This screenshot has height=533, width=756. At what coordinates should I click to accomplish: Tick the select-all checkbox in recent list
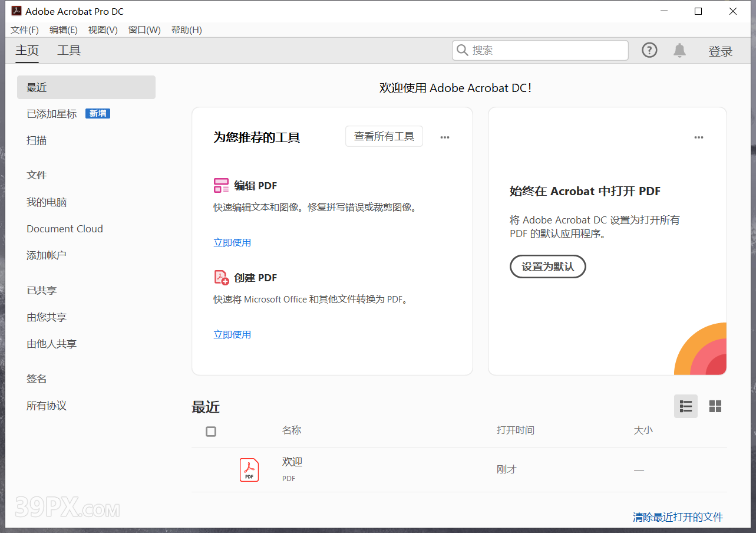click(x=211, y=432)
